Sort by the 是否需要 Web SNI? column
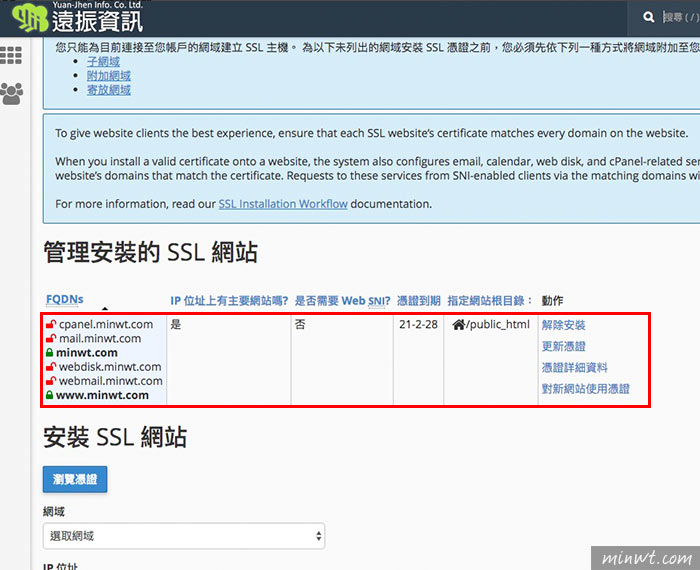Screen dimensions: 700x570 click(x=342, y=301)
